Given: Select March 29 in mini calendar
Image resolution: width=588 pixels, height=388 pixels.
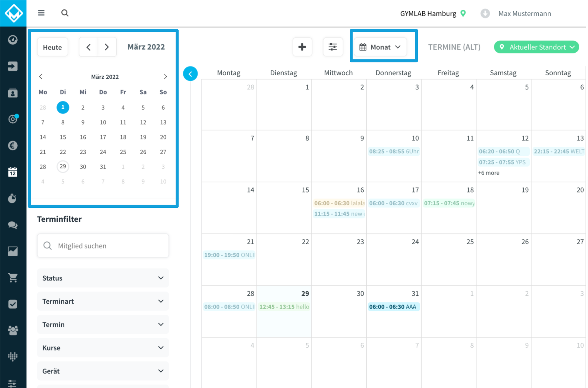Looking at the screenshot, I should pyautogui.click(x=63, y=166).
